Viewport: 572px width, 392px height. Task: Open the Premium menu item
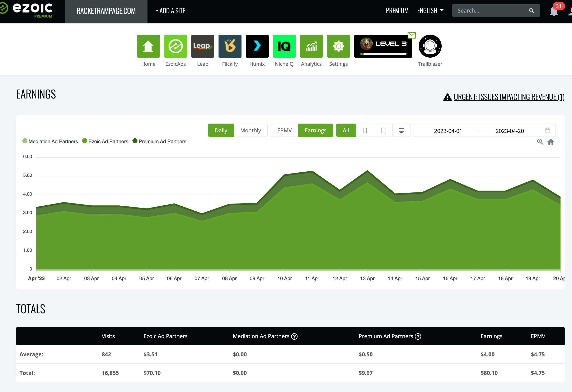pos(397,11)
